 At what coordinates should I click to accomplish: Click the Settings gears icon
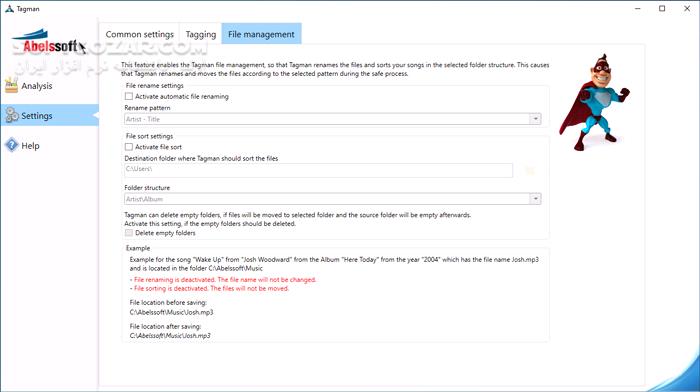[12, 115]
